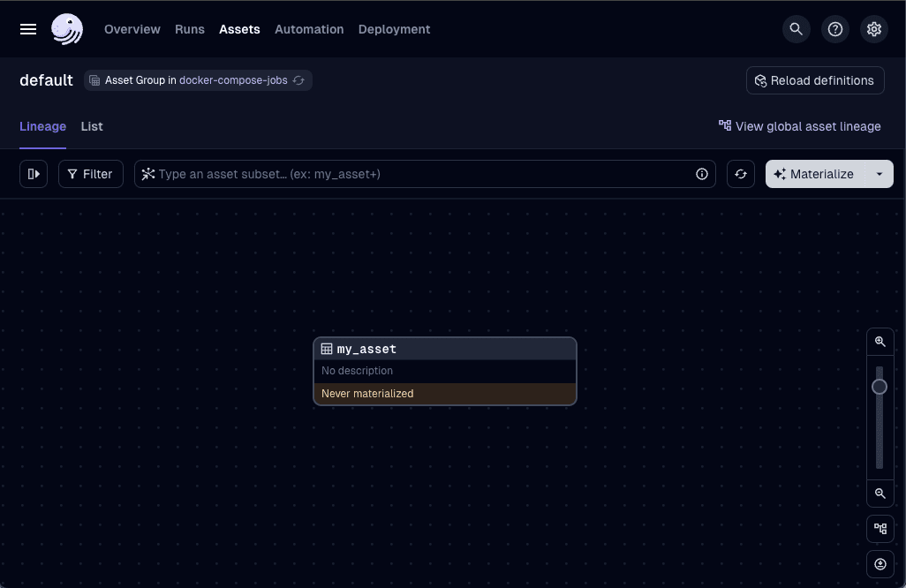Click the No description text on my_asset

357,371
